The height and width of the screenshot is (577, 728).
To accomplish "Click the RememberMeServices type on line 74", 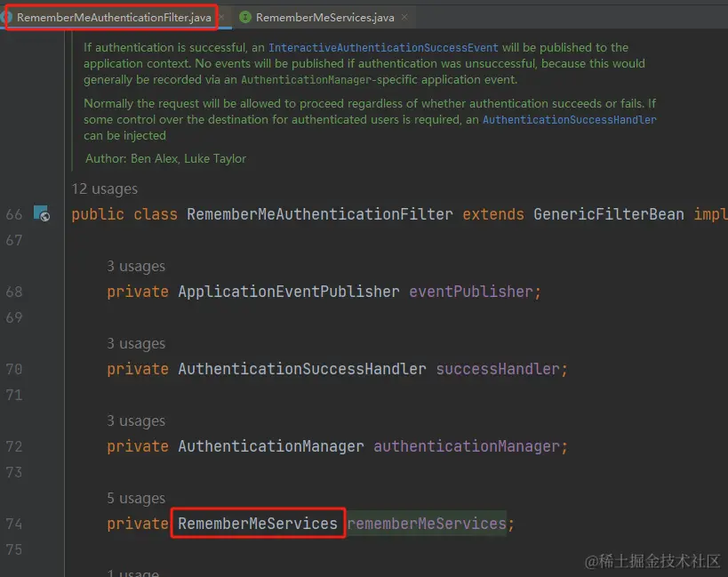I will point(258,524).
